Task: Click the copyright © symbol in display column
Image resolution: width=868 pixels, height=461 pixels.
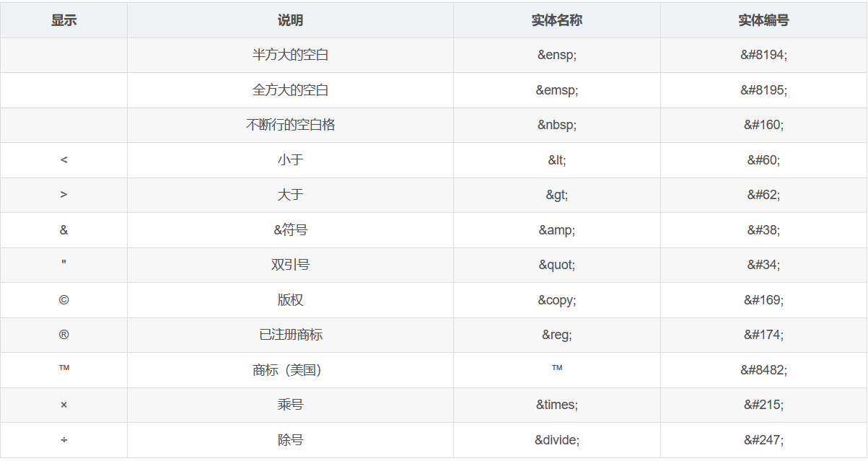Action: point(63,300)
